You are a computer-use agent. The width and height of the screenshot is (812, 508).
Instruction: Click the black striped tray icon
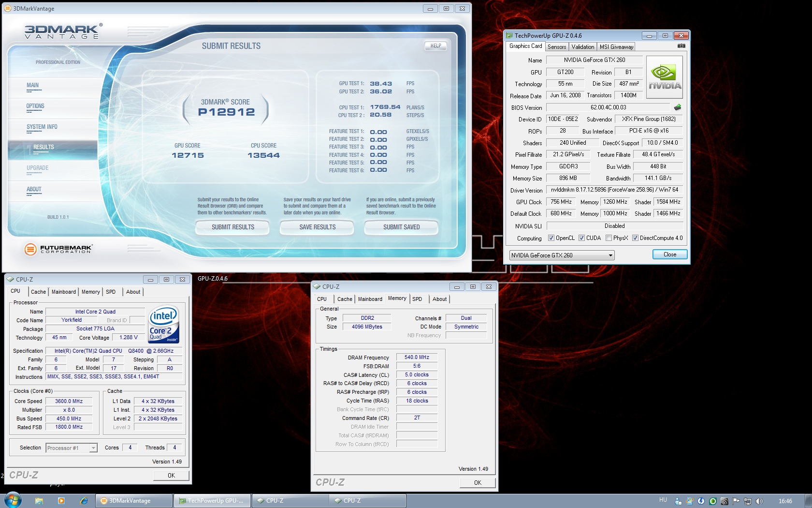[724, 501]
